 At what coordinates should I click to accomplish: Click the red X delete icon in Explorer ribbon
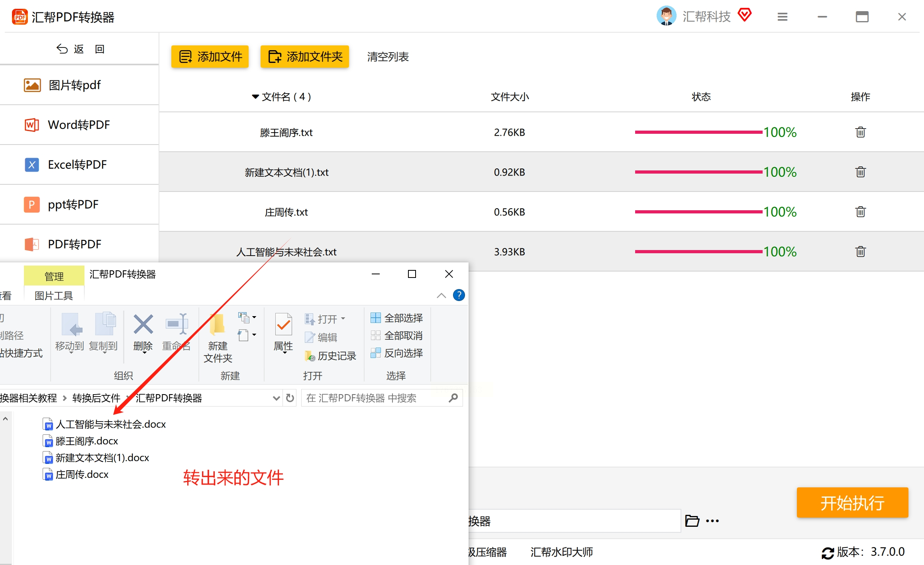point(143,325)
